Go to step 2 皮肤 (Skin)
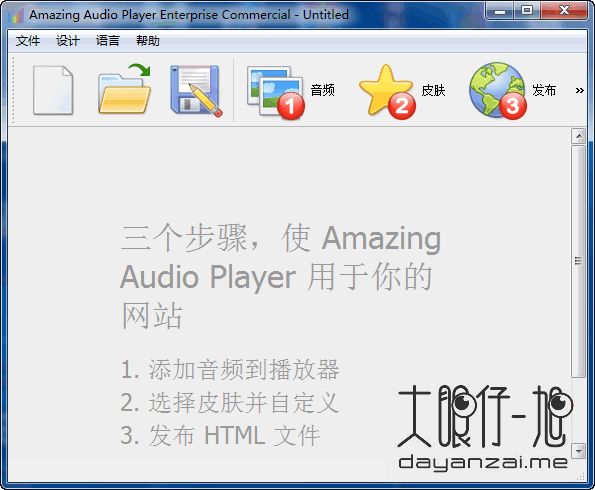The width and height of the screenshot is (595, 490). coord(402,91)
